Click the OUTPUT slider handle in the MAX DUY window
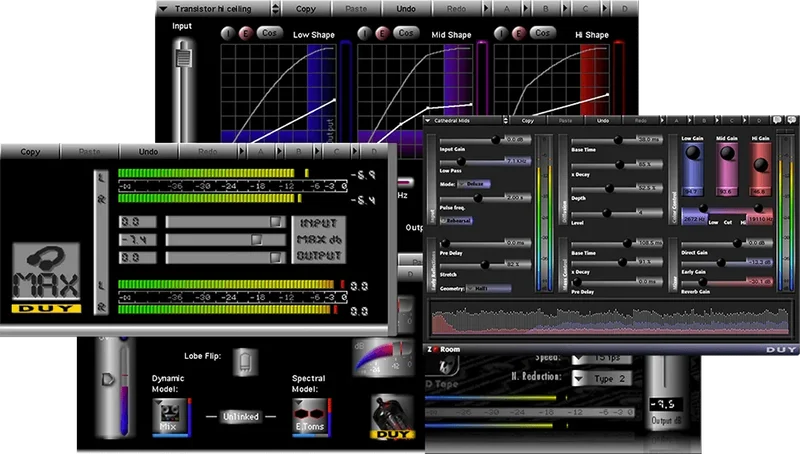Viewport: 800px width, 454px height. [x=276, y=257]
